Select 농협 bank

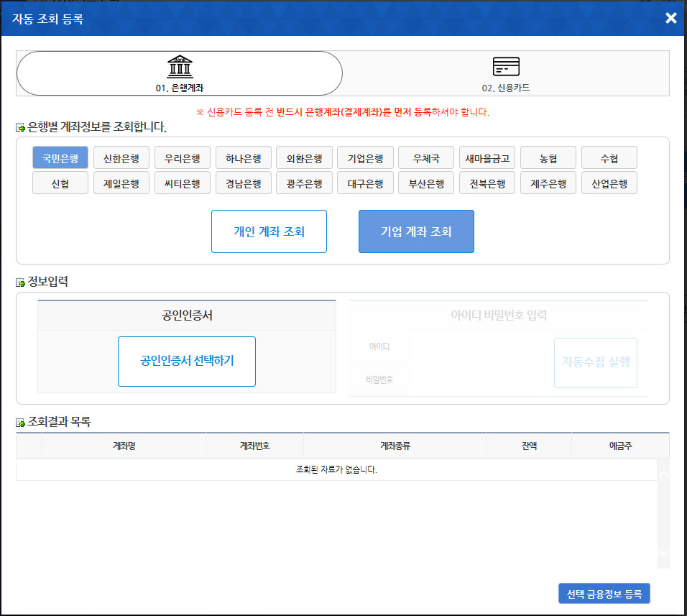coord(548,157)
